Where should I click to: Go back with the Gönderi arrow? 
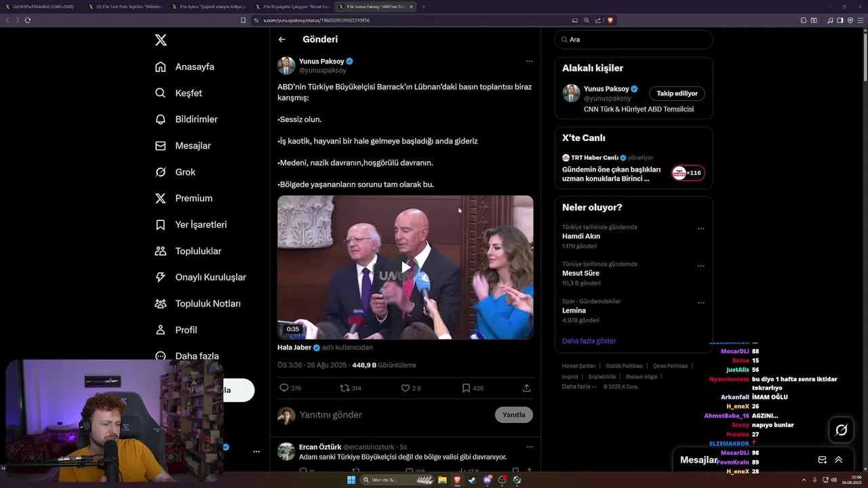pos(282,39)
